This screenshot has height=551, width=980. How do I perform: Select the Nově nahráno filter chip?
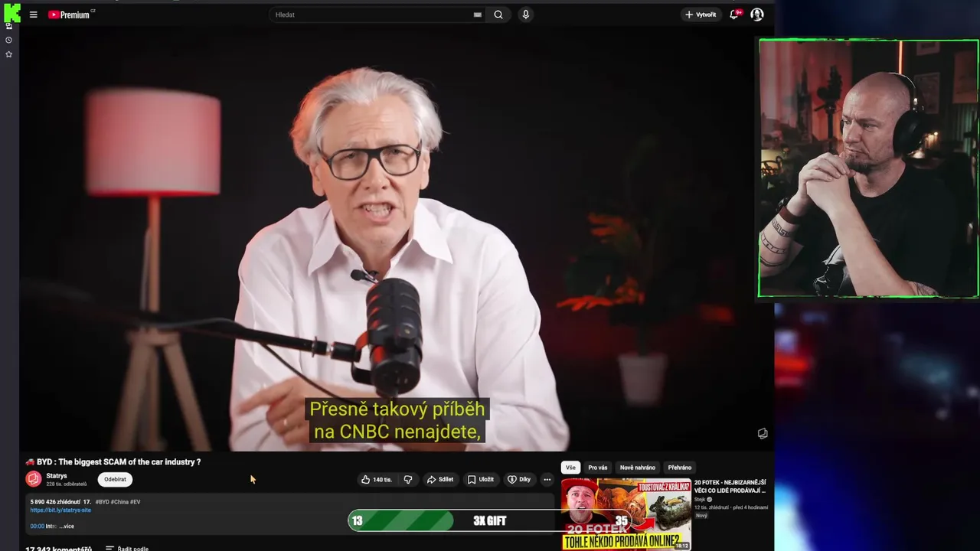tap(638, 468)
